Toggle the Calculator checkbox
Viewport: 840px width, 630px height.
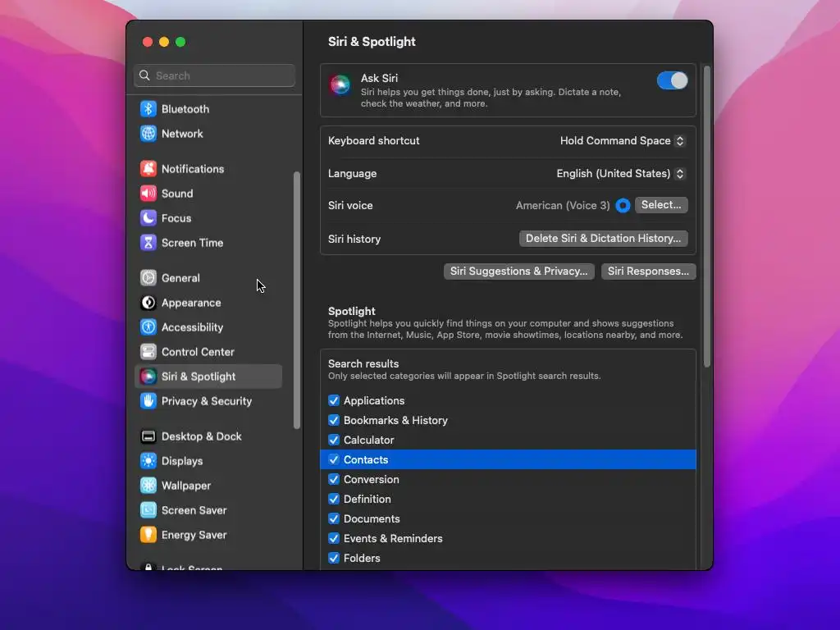[334, 441]
